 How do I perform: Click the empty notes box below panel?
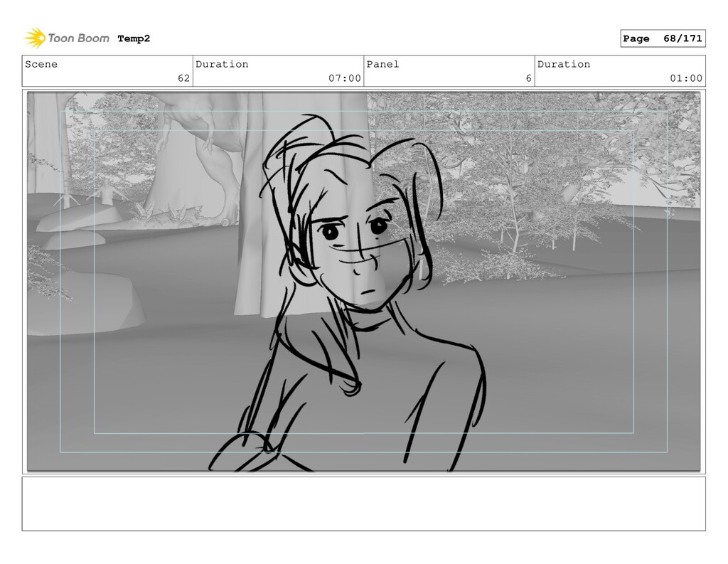point(363,504)
